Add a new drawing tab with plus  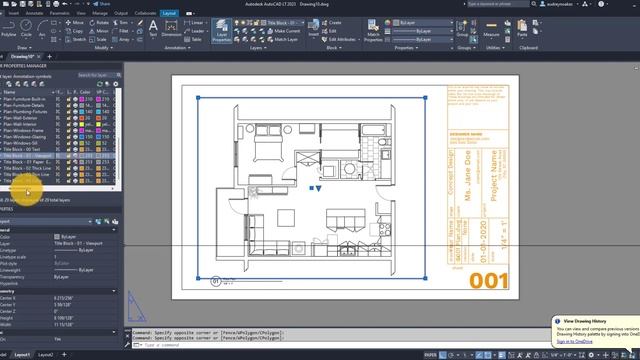click(49, 56)
